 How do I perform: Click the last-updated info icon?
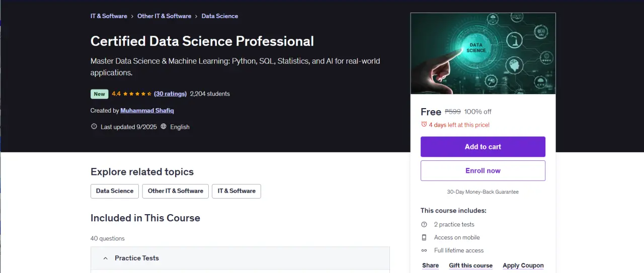coord(94,127)
